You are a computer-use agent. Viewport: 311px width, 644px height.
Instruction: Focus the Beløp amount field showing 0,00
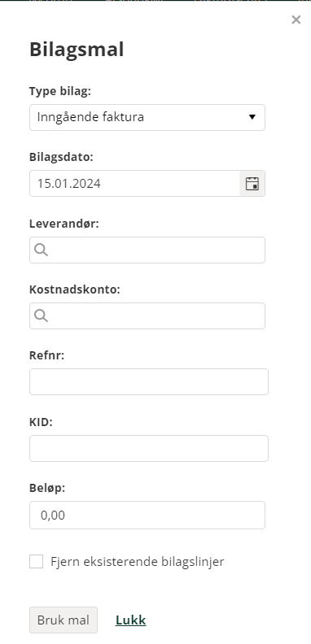coord(147,515)
